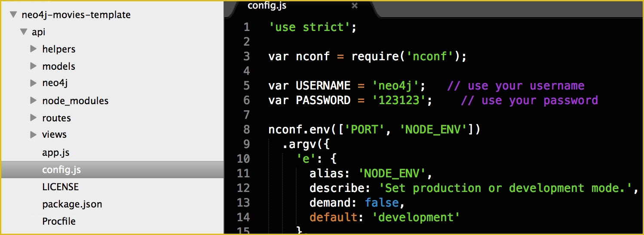Expand the neo4j folder arrow
This screenshot has height=235, width=644.
tap(33, 83)
